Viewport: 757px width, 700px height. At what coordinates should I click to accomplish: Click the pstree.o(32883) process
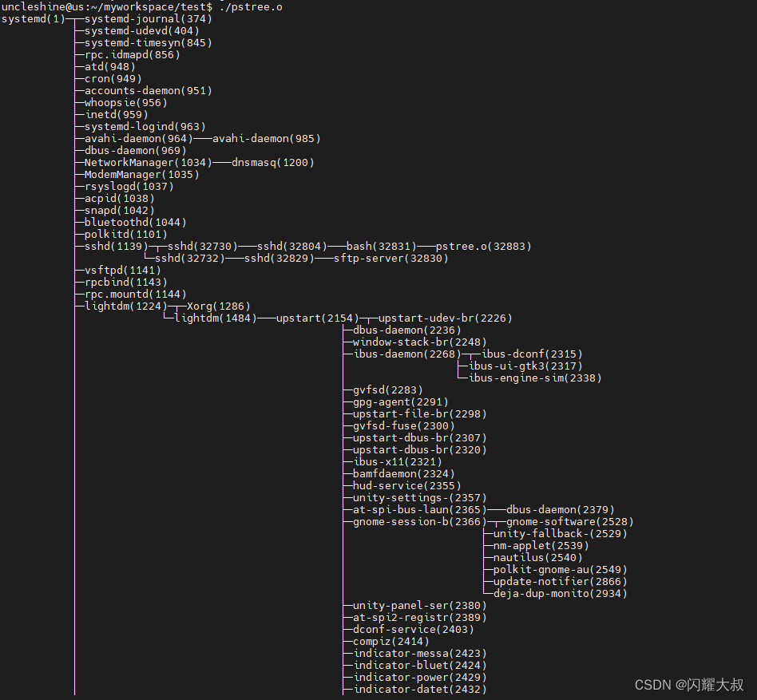(x=484, y=247)
